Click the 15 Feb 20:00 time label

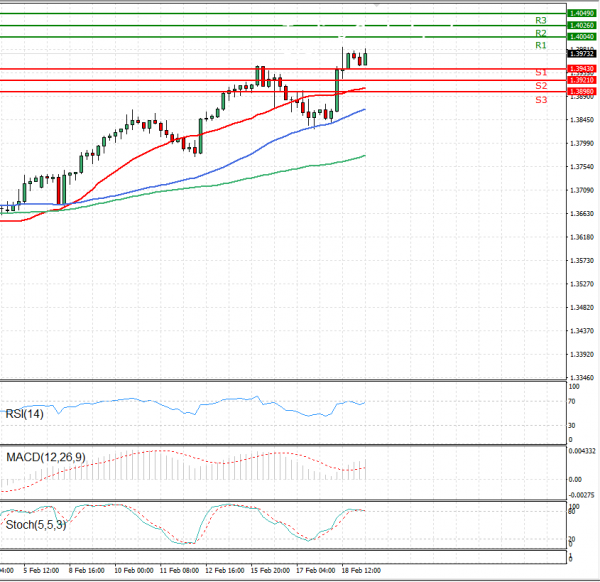pos(270,571)
